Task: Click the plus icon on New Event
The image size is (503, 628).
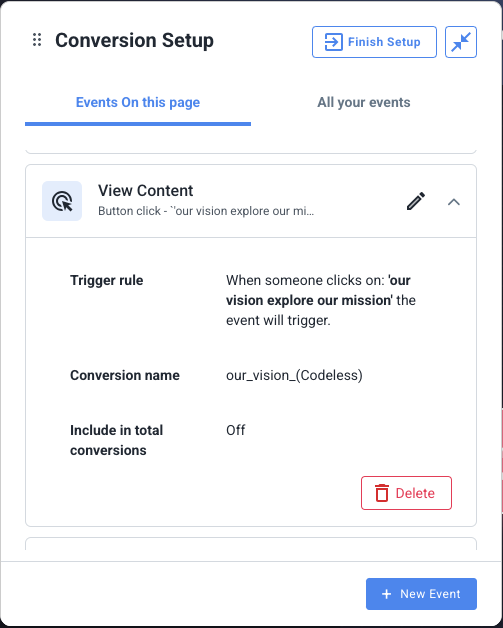Action: tap(386, 594)
